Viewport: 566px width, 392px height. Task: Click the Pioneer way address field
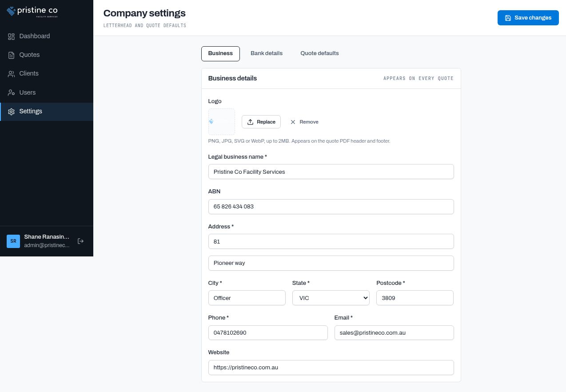(331, 263)
